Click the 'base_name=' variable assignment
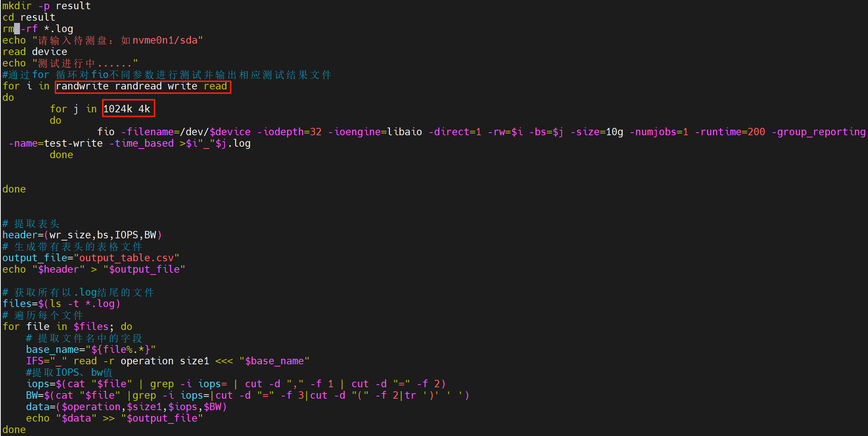 point(55,350)
